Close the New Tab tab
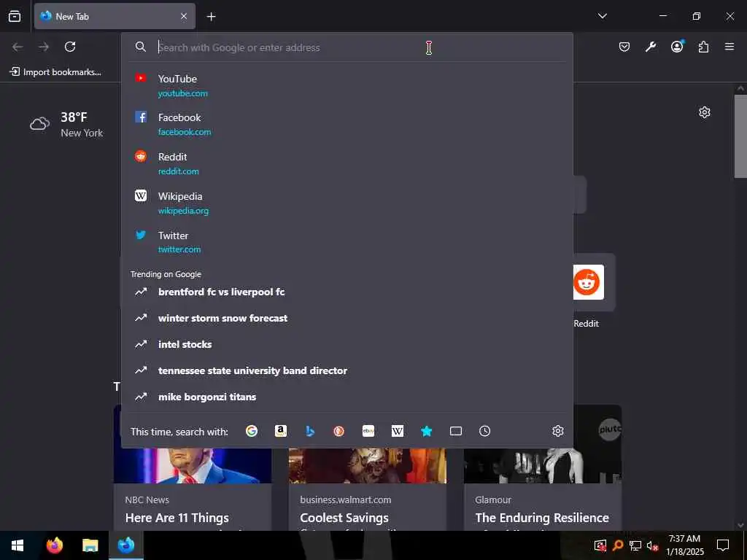The height and width of the screenshot is (560, 747). pyautogui.click(x=184, y=17)
